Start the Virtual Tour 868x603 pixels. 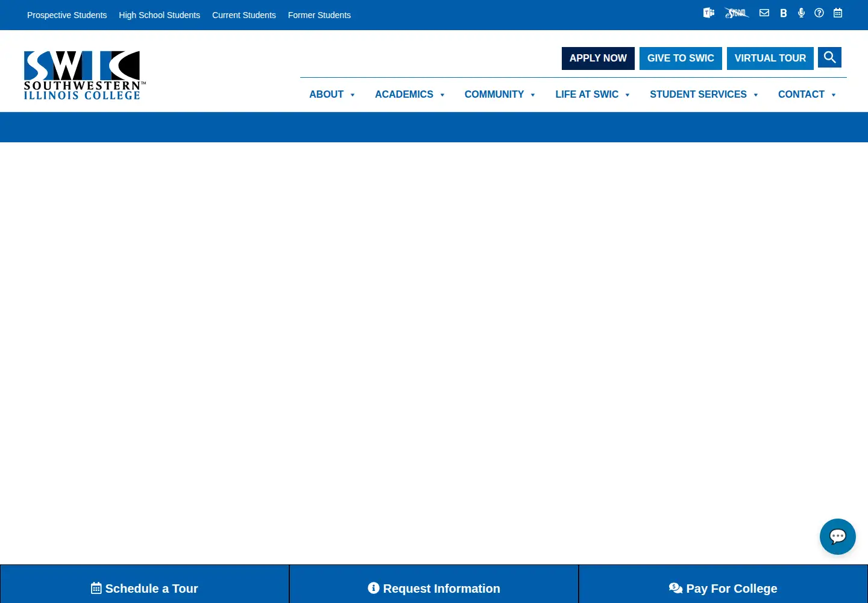click(x=770, y=58)
